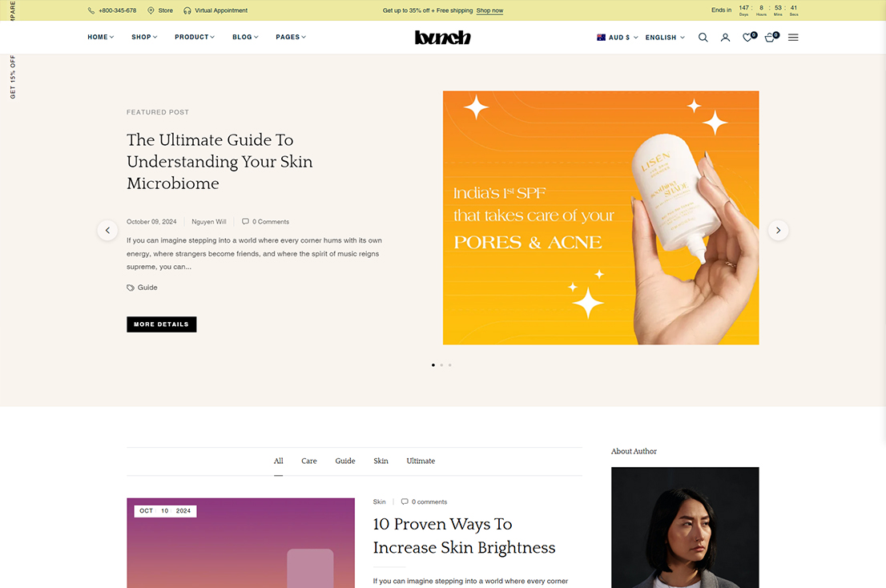Expand the AUD $ currency dropdown
This screenshot has height=588, width=886.
pos(618,38)
